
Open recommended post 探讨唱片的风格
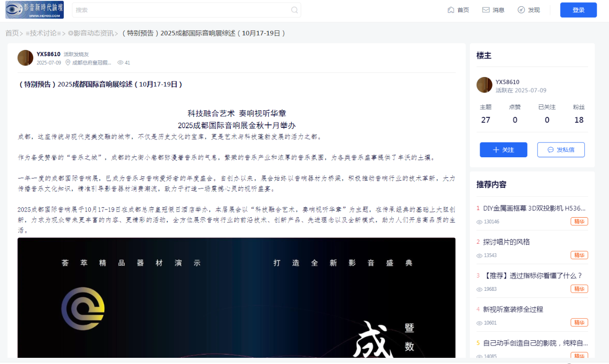click(x=506, y=242)
